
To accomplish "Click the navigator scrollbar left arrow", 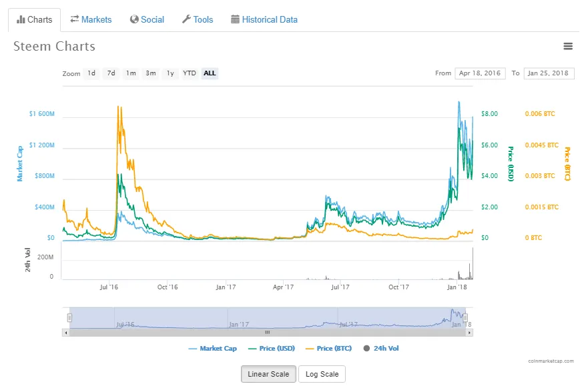I will click(66, 333).
